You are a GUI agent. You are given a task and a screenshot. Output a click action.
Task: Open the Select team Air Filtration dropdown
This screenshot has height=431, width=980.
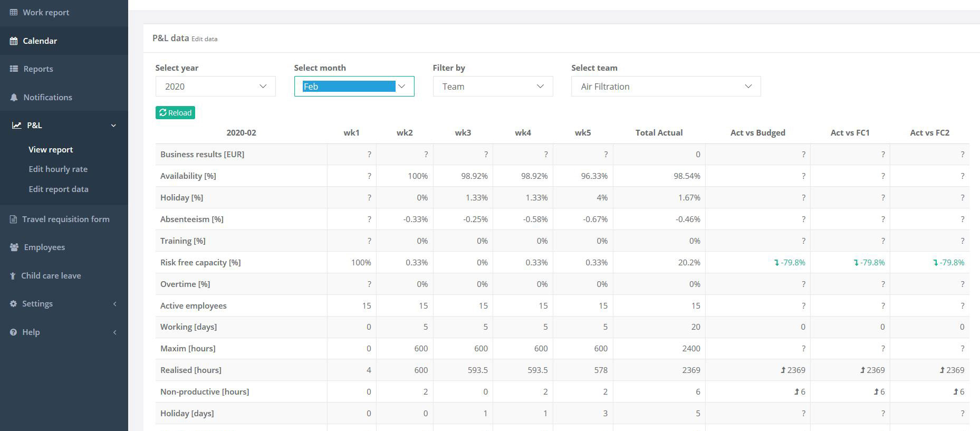666,87
